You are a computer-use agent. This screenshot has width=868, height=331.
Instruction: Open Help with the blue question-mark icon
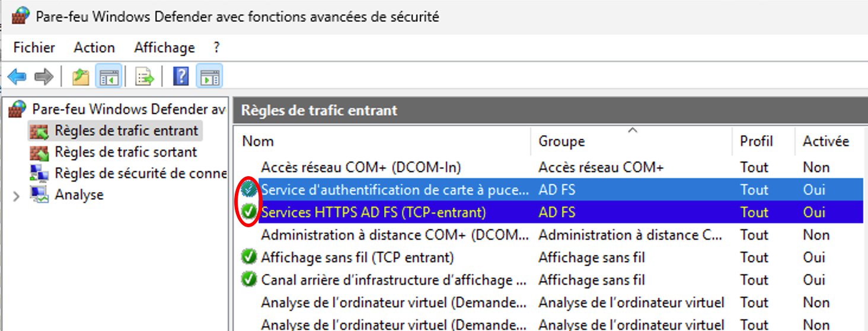(x=181, y=77)
